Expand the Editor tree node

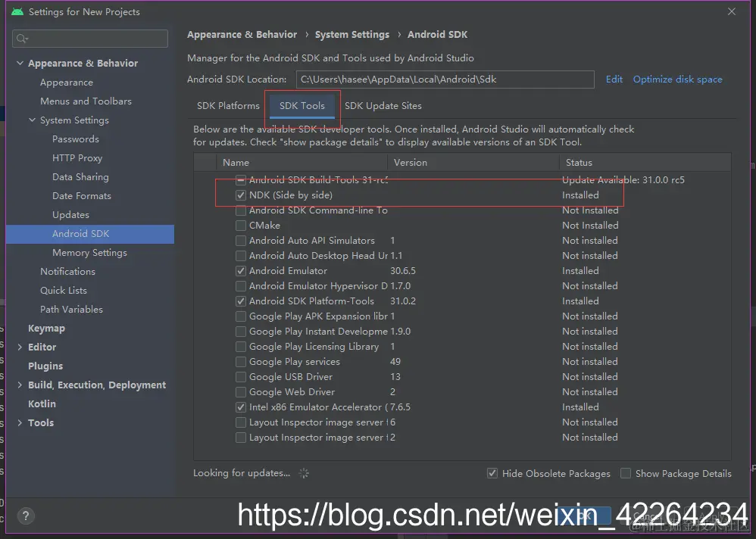pyautogui.click(x=20, y=347)
